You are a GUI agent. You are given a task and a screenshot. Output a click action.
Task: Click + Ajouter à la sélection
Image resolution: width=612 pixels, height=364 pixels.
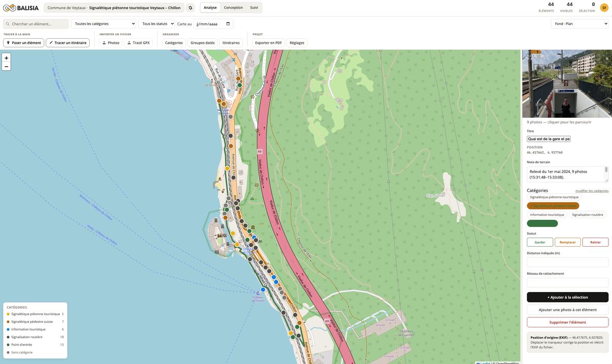tap(568, 297)
